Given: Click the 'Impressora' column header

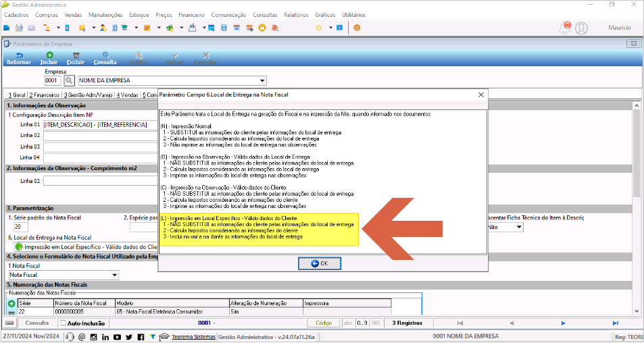Looking at the screenshot, I should pos(347,303).
